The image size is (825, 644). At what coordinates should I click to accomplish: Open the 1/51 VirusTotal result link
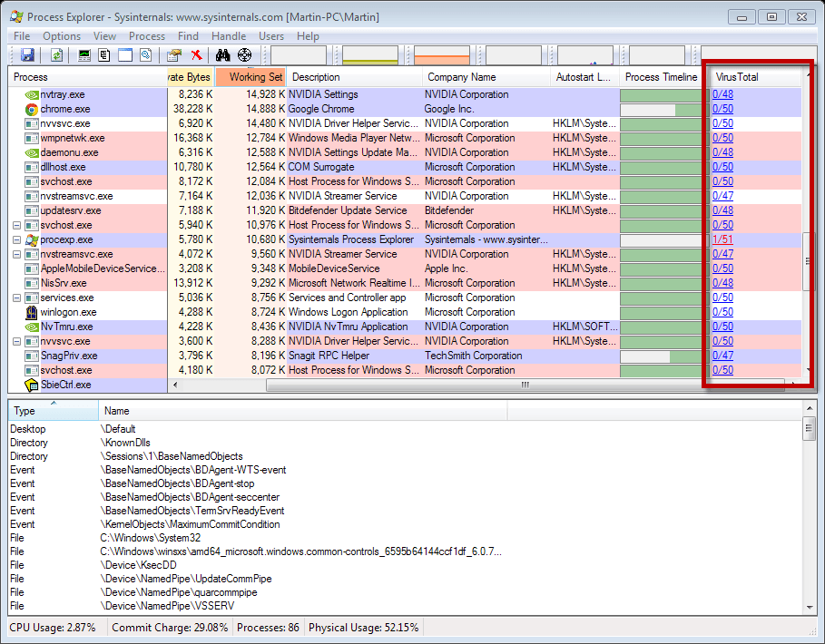pos(722,239)
